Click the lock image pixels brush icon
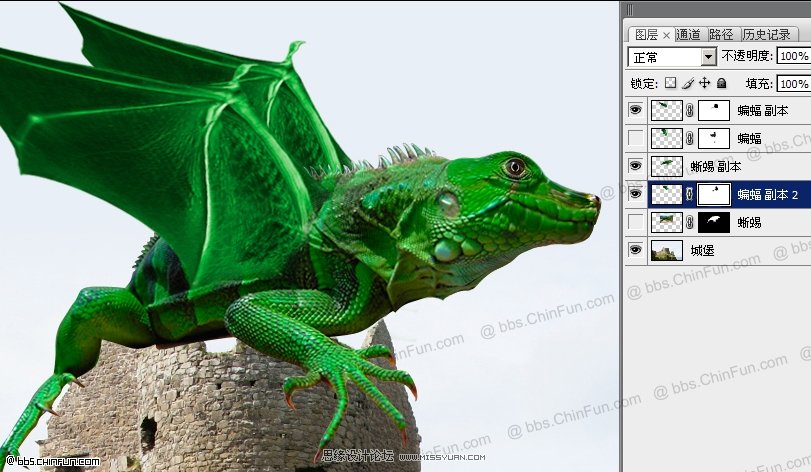The height and width of the screenshot is (472, 811). (687, 83)
